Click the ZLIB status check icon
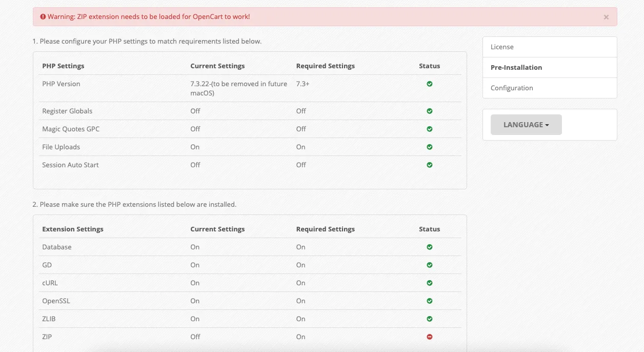 430,319
